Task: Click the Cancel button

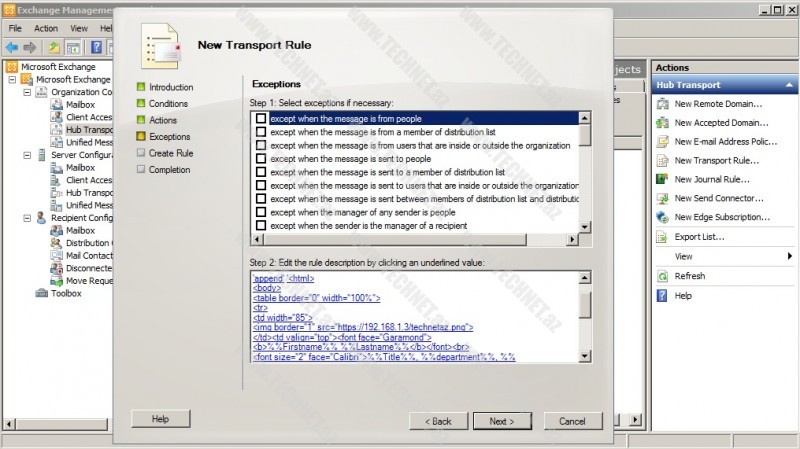Action: (572, 421)
